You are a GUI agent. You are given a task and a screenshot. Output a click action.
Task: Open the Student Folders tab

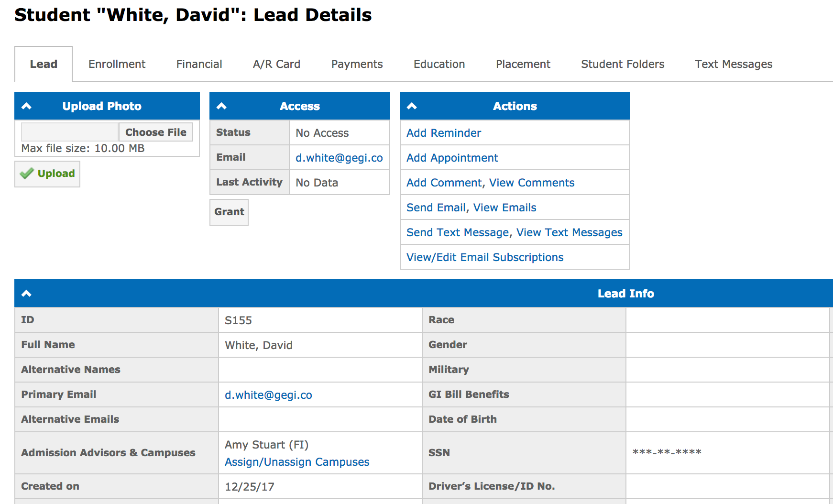(623, 64)
